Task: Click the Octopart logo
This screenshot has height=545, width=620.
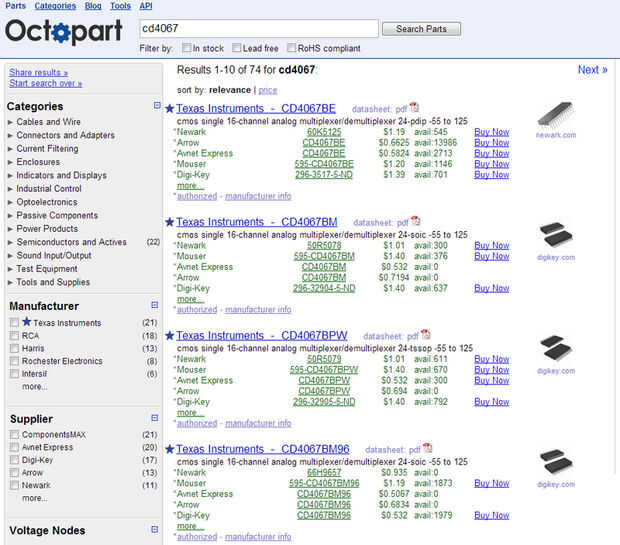Action: tap(64, 32)
